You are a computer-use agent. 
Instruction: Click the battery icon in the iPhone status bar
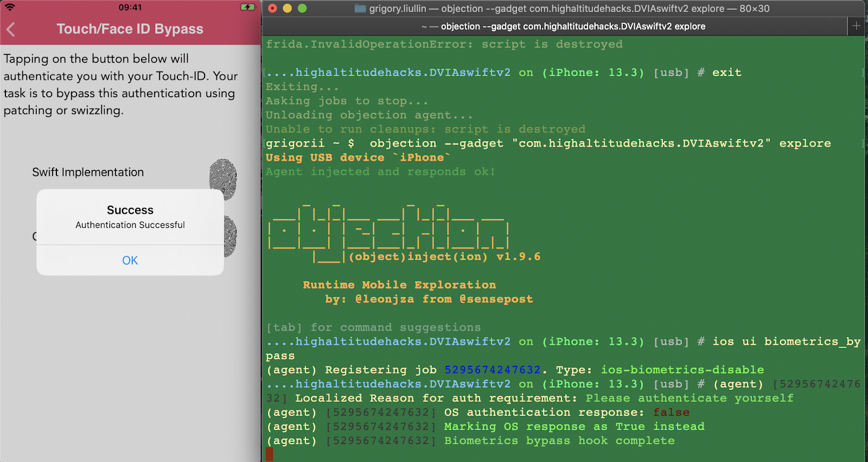coord(247,7)
